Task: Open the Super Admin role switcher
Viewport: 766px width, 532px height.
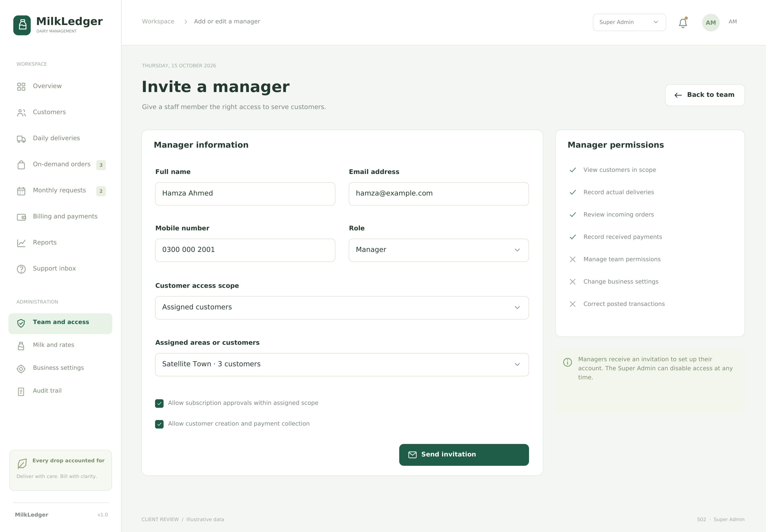Action: click(x=629, y=22)
